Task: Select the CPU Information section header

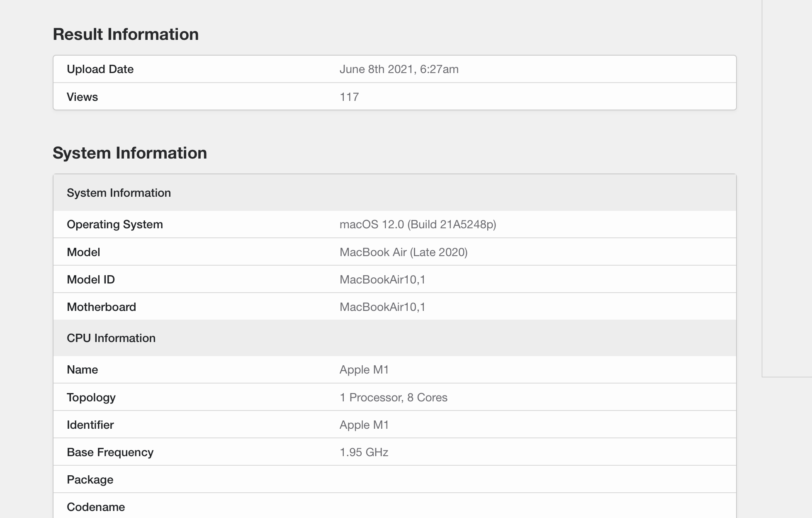Action: 111,338
